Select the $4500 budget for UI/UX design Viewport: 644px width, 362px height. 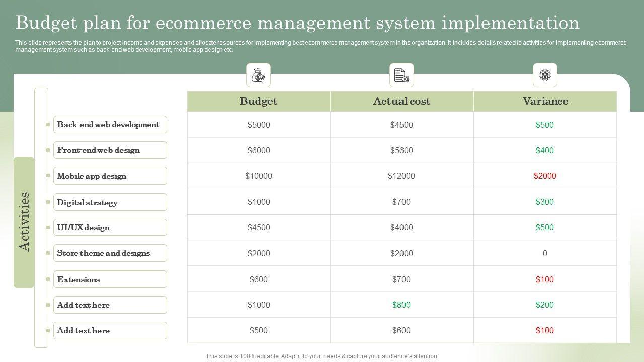(259, 227)
